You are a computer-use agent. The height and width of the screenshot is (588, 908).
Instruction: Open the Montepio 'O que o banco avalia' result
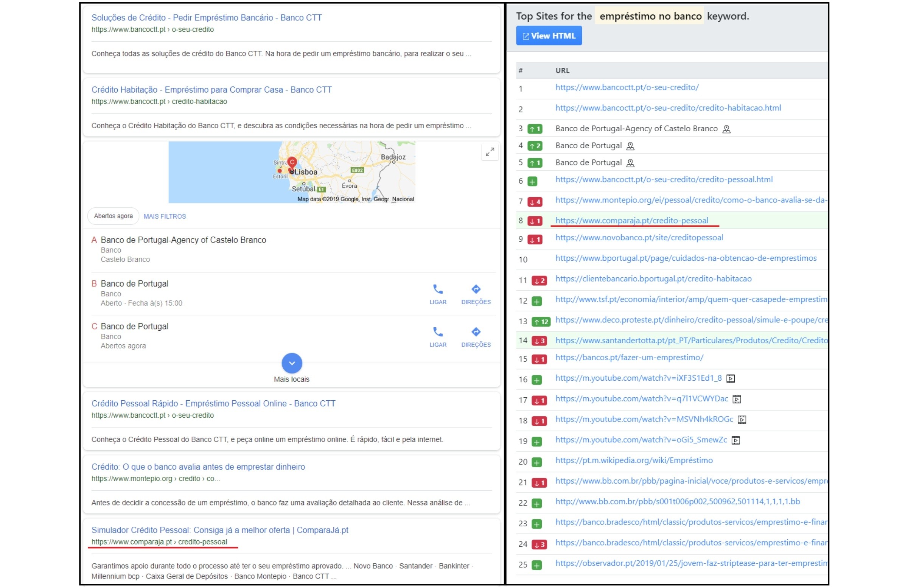[x=198, y=467]
